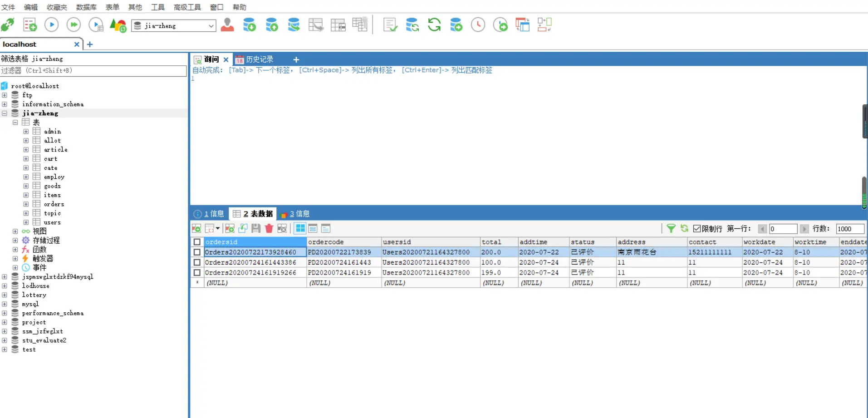The image size is (868, 418).
Task: Click the database synchronization icon
Action: [412, 25]
